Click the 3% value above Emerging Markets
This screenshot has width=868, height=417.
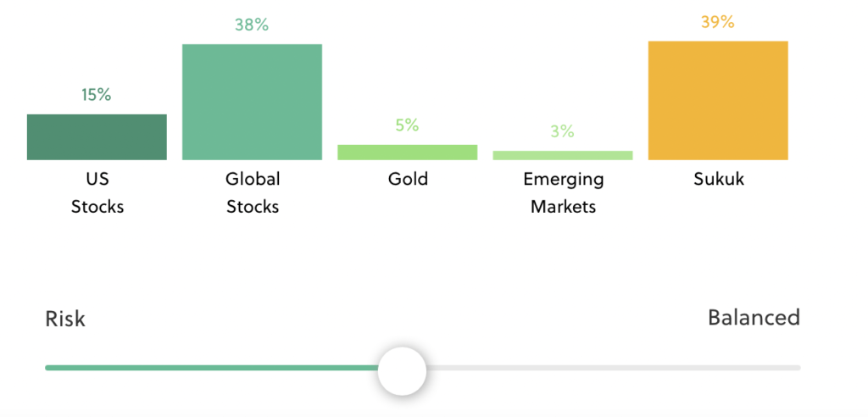(x=562, y=131)
